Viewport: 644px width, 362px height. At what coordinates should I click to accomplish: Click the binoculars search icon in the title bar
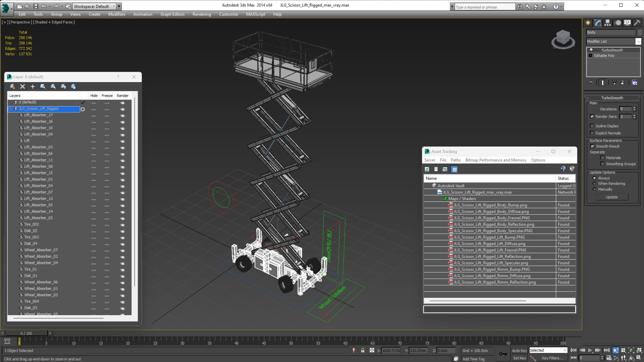[519, 7]
